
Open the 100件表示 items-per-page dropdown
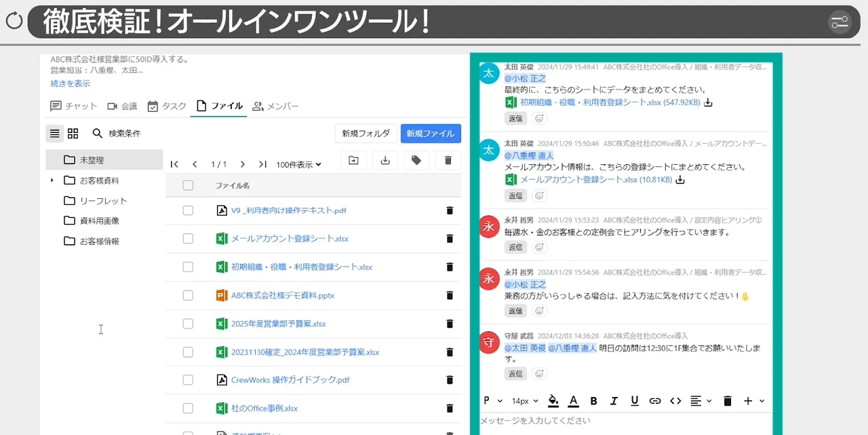pyautogui.click(x=298, y=164)
